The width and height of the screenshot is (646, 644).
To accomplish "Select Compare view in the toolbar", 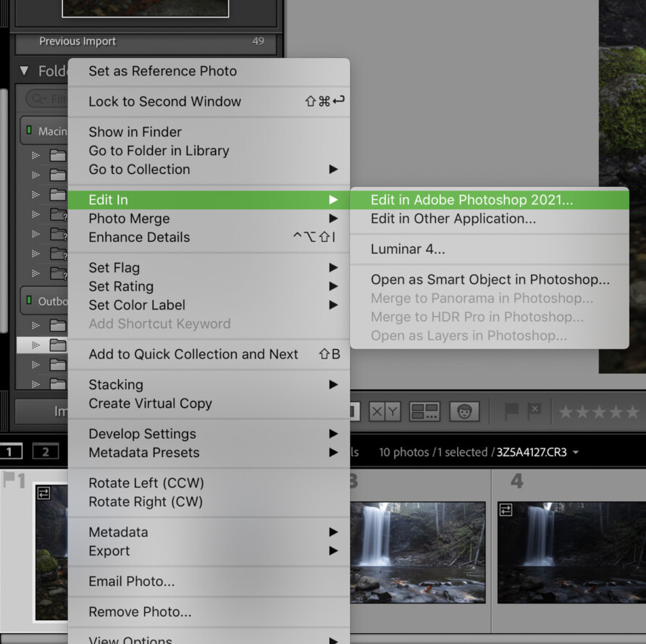I will [x=385, y=411].
